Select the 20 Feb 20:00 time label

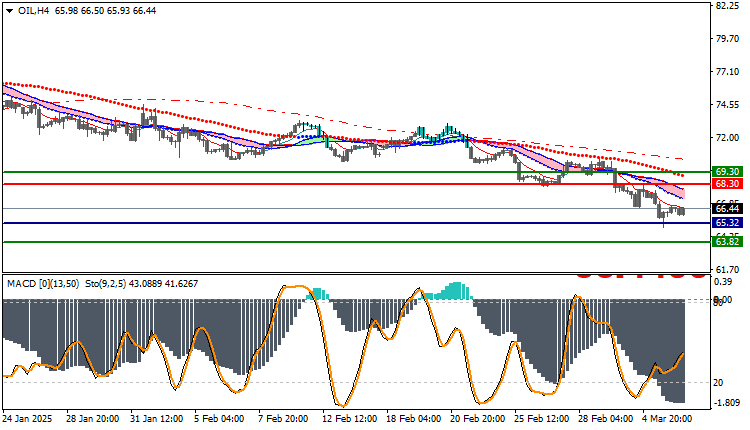pyautogui.click(x=478, y=419)
